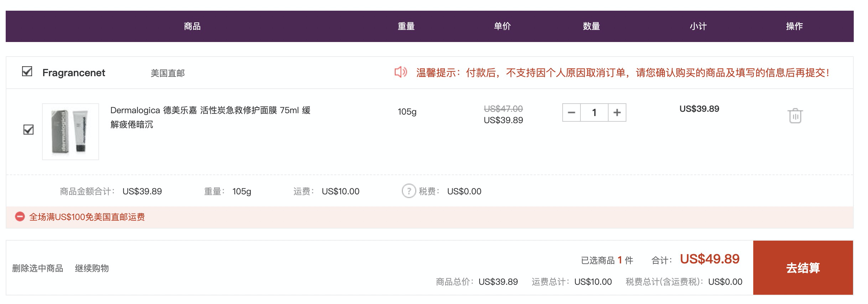Open the Dermalogica product thumbnail
Viewport: 868px width, 304px height.
pyautogui.click(x=71, y=132)
